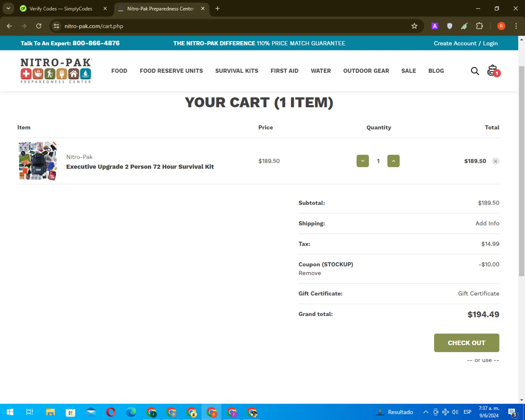
Task: Open the SALE menu
Action: tap(409, 71)
